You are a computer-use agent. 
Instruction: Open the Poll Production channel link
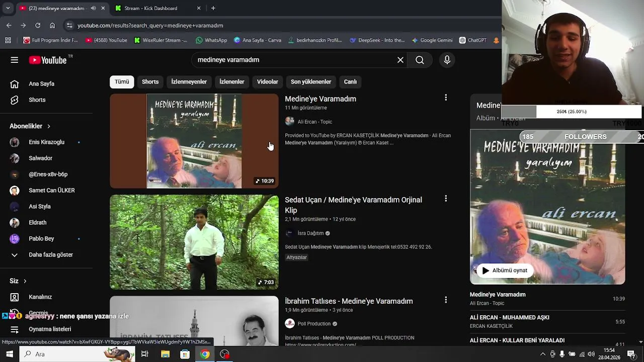pyautogui.click(x=314, y=324)
